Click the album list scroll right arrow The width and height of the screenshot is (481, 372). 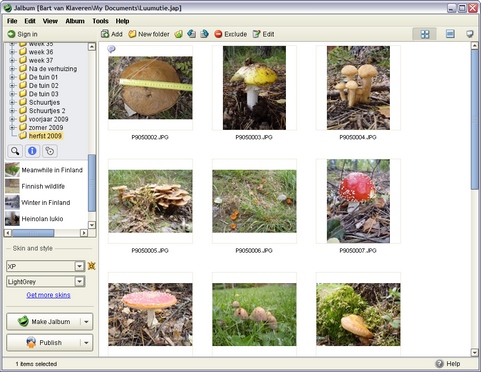[x=84, y=233]
